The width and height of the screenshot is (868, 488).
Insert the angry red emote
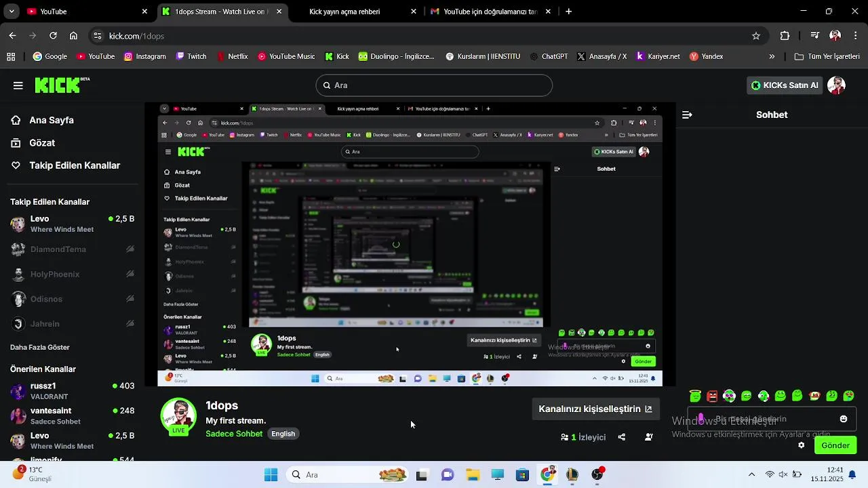coord(712,396)
